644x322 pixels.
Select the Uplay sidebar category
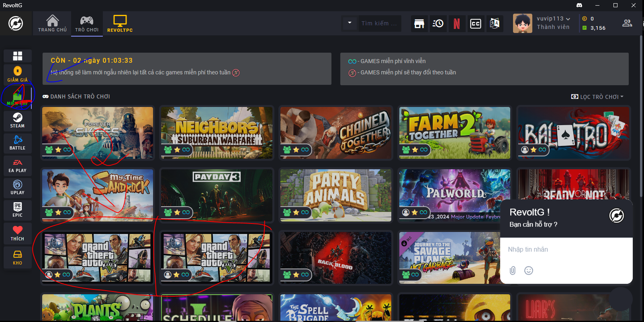[x=17, y=188]
